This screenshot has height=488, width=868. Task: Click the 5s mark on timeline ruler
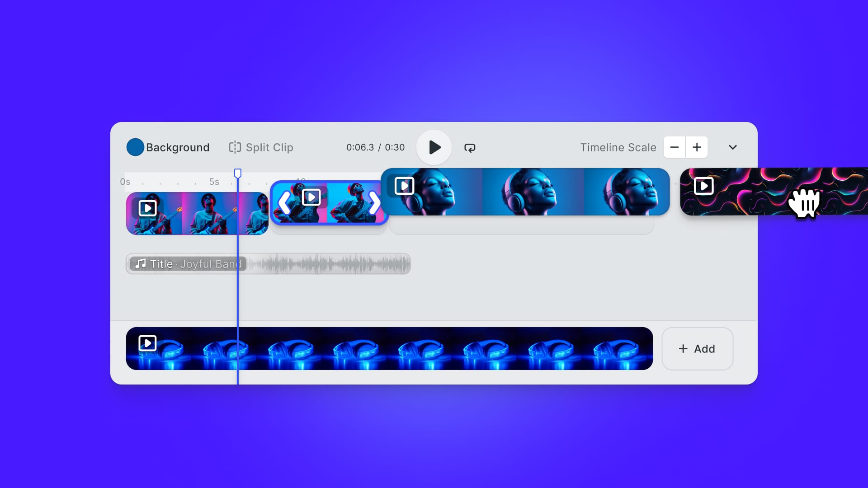coord(214,182)
